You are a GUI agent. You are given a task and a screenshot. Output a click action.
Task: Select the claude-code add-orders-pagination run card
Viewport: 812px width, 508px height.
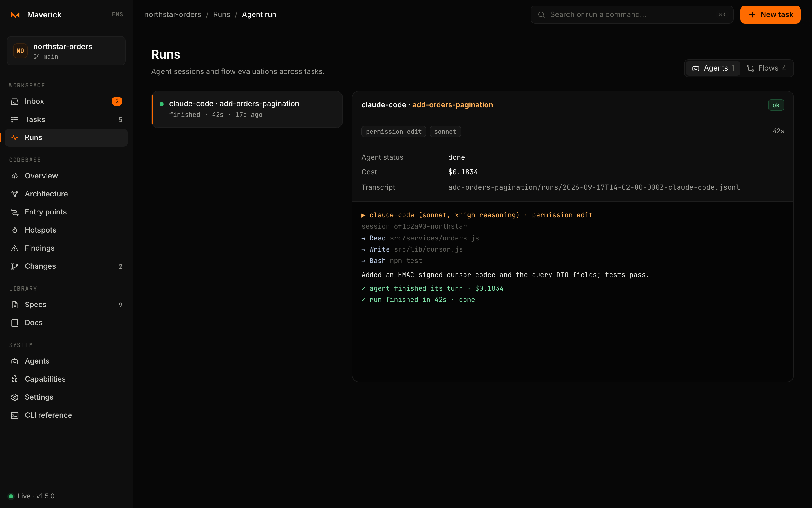click(x=247, y=109)
